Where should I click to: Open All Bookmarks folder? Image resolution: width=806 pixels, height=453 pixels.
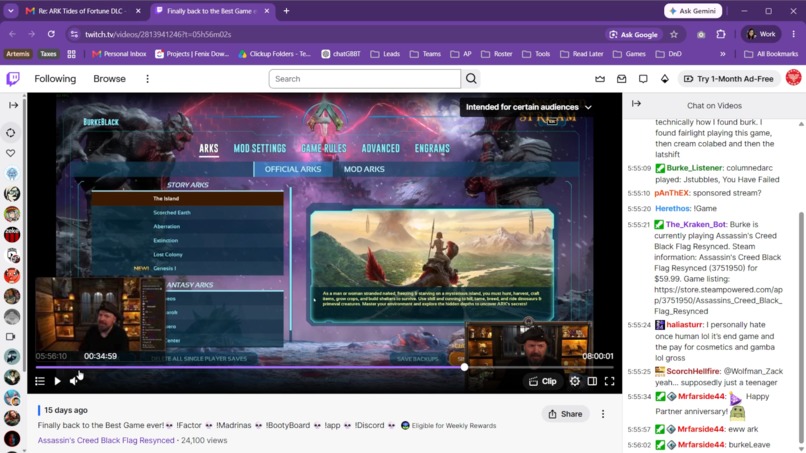pyautogui.click(x=771, y=54)
